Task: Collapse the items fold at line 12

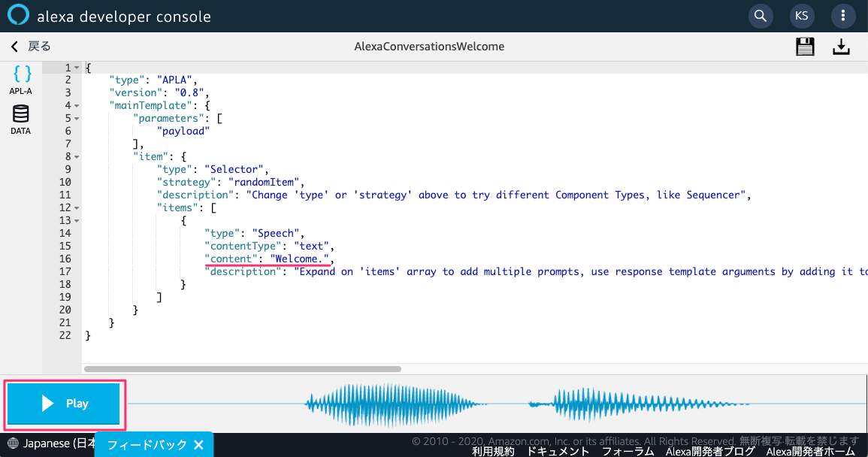Action: [x=77, y=208]
